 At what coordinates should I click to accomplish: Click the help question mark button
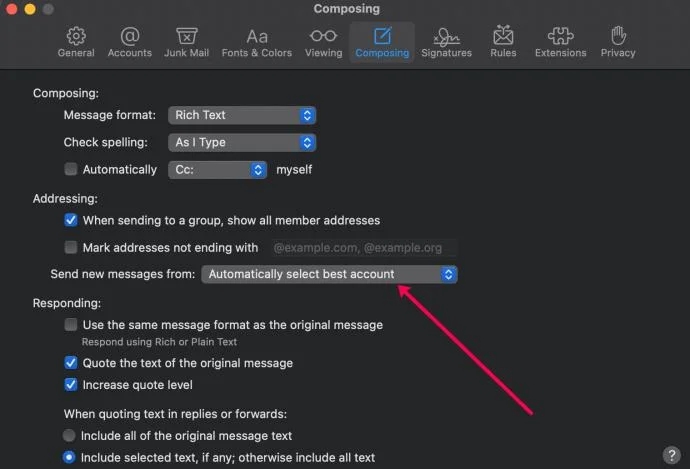[672, 455]
